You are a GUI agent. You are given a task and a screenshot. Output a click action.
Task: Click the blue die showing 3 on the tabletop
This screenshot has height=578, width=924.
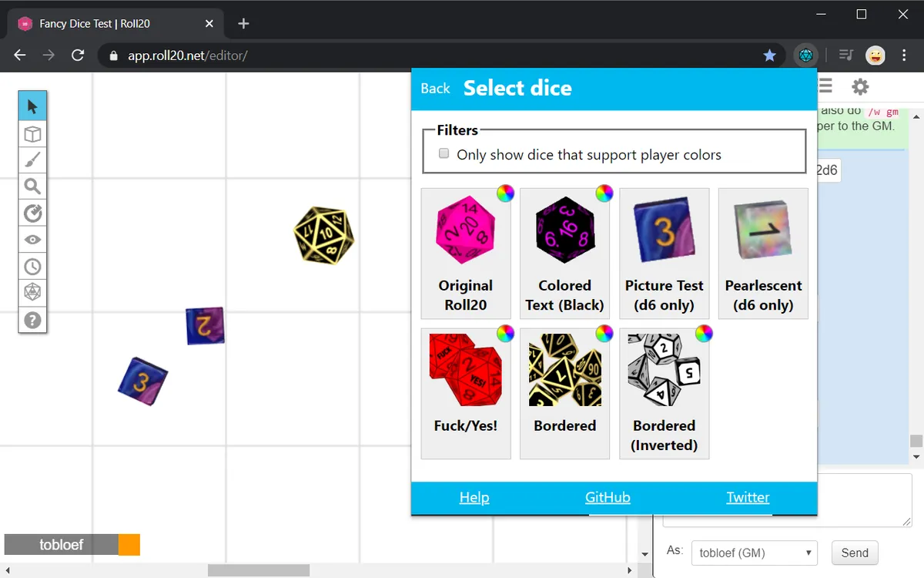coord(143,381)
